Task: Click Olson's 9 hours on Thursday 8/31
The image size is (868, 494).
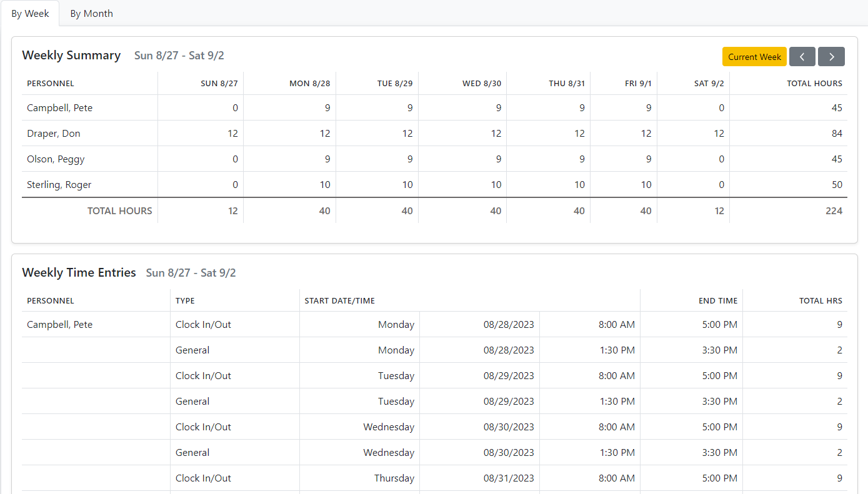Action: tap(581, 159)
